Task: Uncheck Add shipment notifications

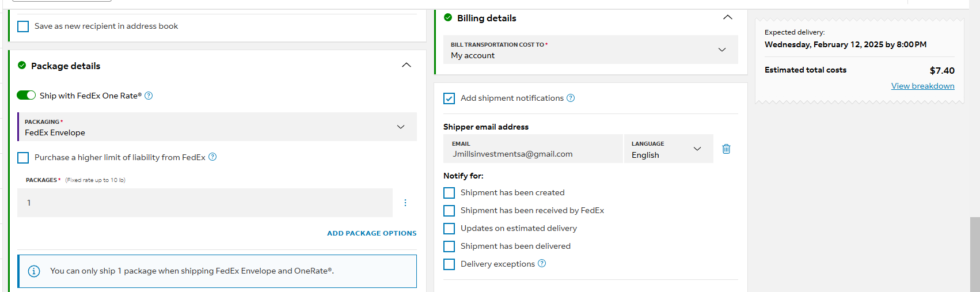Action: click(449, 98)
